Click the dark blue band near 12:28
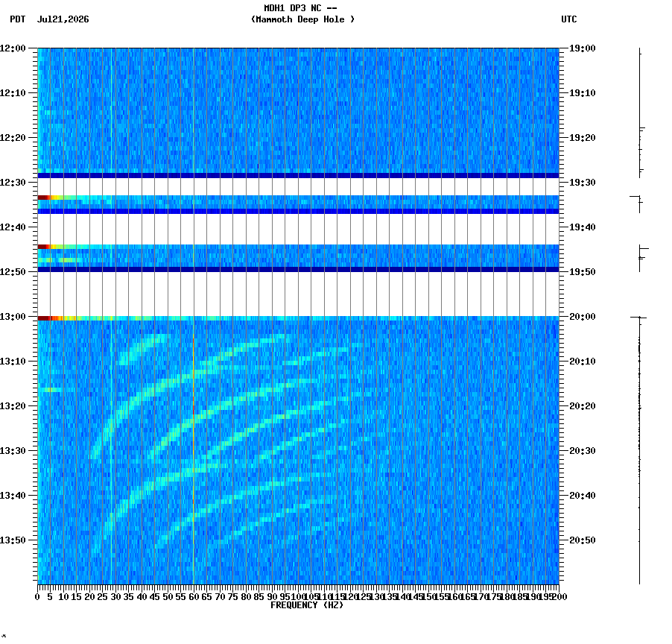The width and height of the screenshot is (672, 644). click(x=298, y=176)
